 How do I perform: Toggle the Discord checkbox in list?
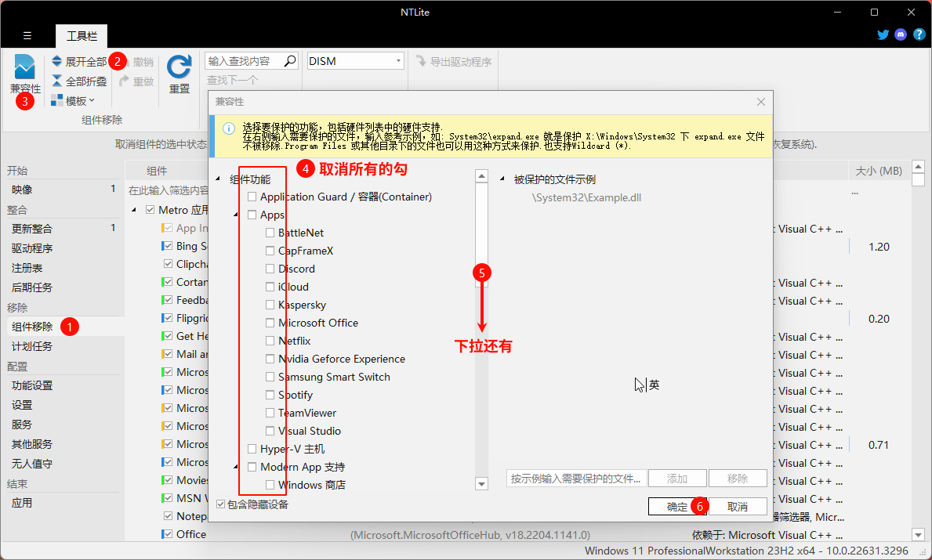click(x=270, y=269)
